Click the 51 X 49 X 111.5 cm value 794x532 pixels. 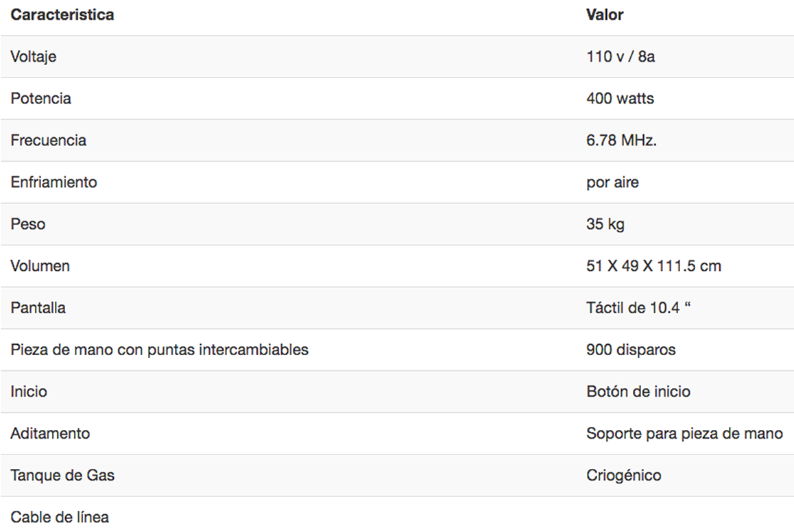653,266
